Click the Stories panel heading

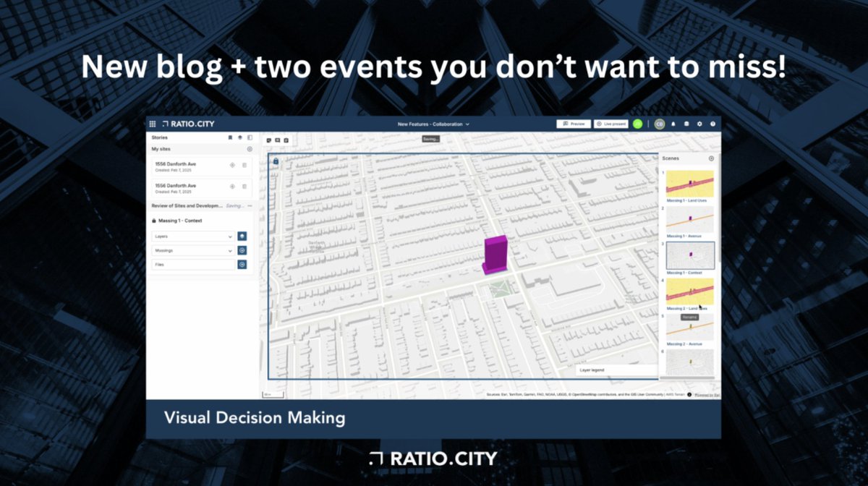tap(159, 137)
